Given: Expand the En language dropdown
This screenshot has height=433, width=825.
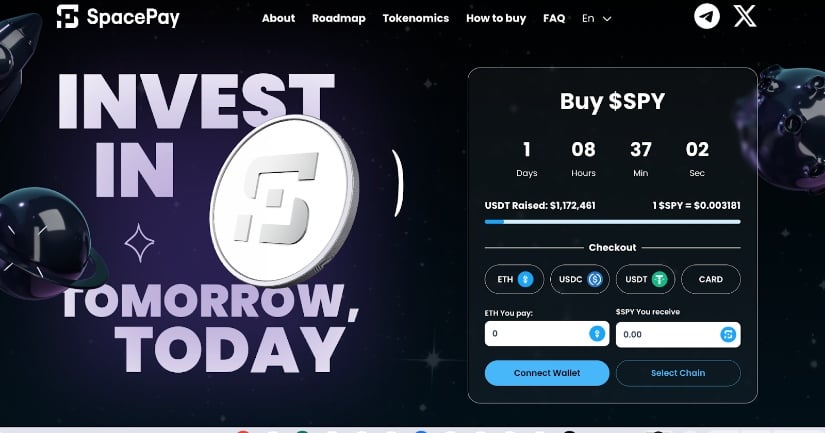Looking at the screenshot, I should click(x=597, y=18).
